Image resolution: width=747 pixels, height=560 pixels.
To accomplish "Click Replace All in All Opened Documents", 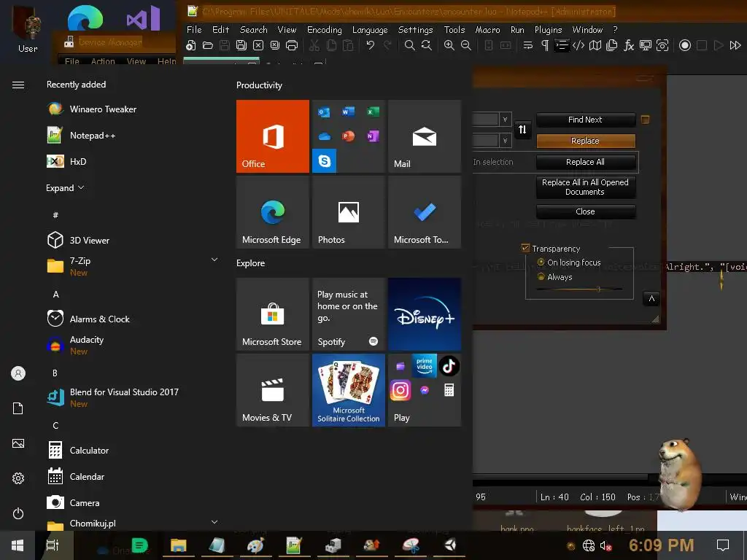I will [586, 187].
